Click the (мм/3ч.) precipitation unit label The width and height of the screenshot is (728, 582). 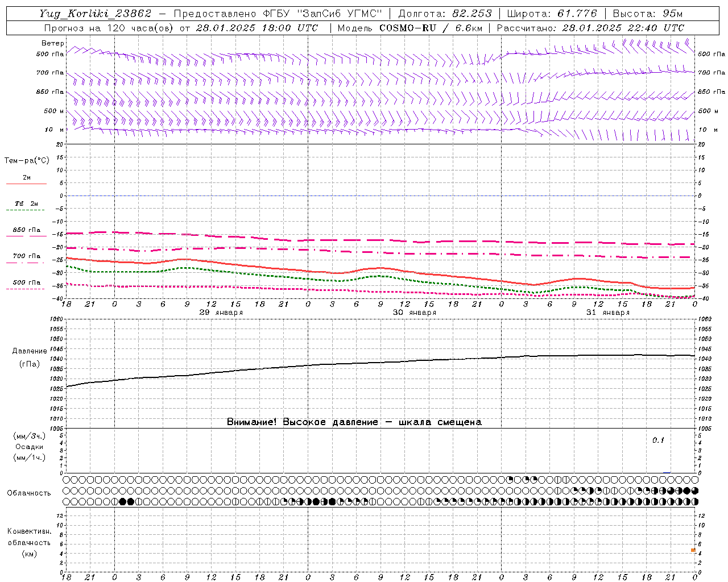pos(30,436)
